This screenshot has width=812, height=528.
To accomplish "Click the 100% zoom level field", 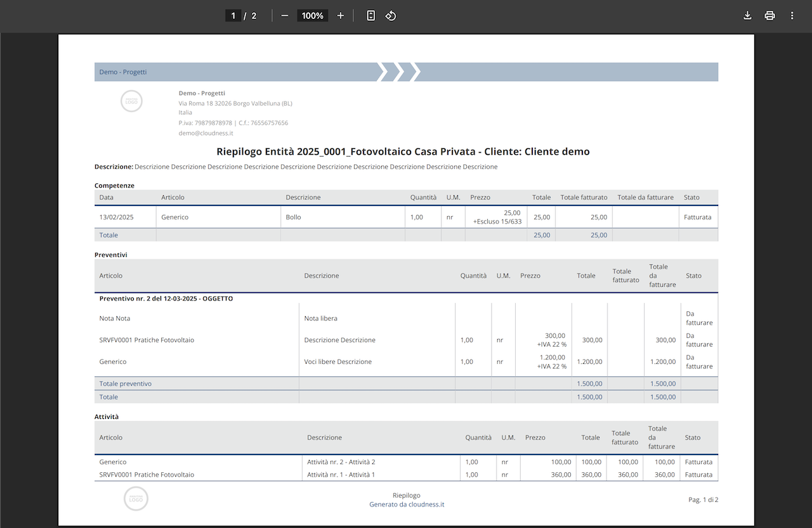I will [x=313, y=16].
